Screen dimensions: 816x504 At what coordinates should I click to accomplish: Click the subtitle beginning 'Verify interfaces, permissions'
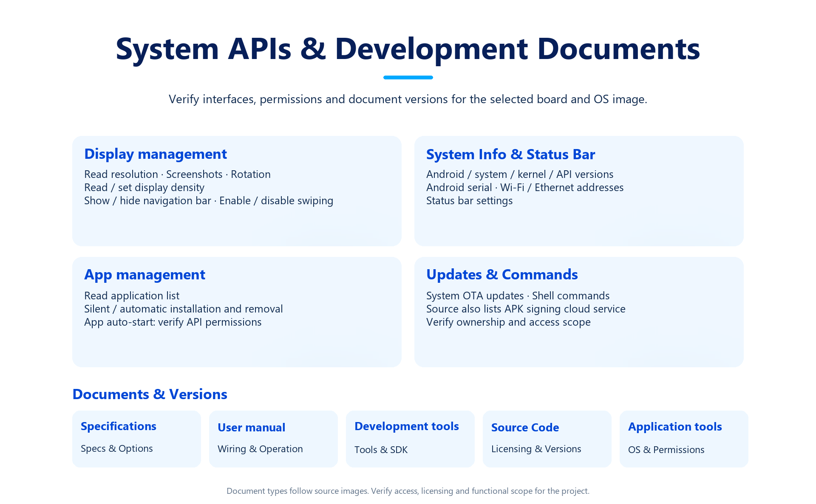(408, 99)
